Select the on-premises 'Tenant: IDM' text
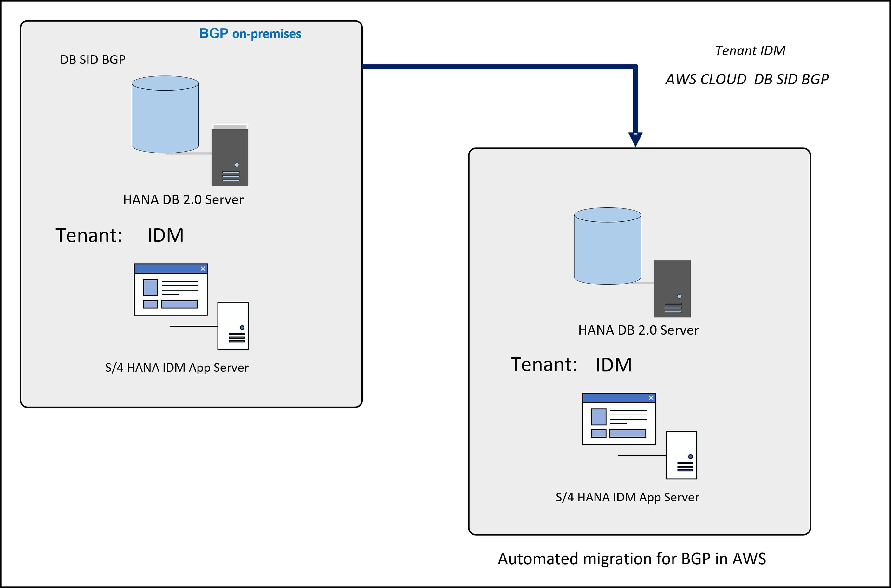Image resolution: width=891 pixels, height=588 pixels. pos(120,235)
